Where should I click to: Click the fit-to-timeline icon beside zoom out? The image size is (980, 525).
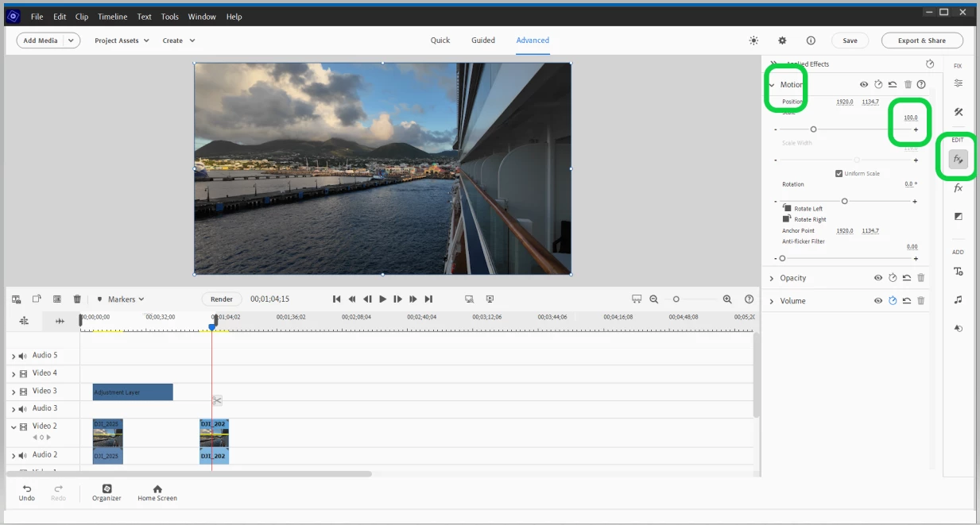[x=637, y=299]
